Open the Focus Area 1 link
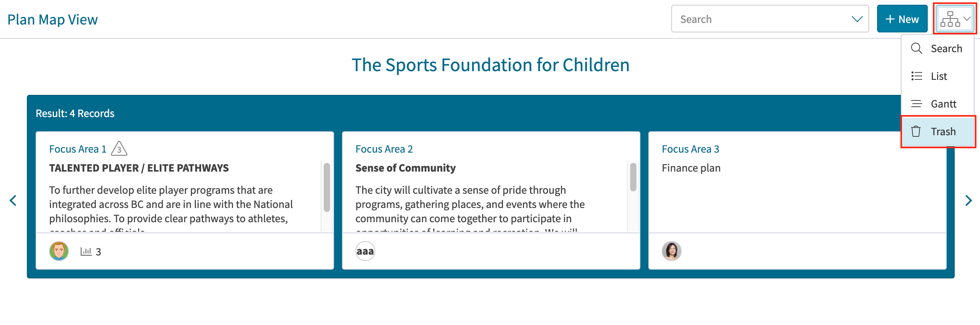 (x=78, y=149)
